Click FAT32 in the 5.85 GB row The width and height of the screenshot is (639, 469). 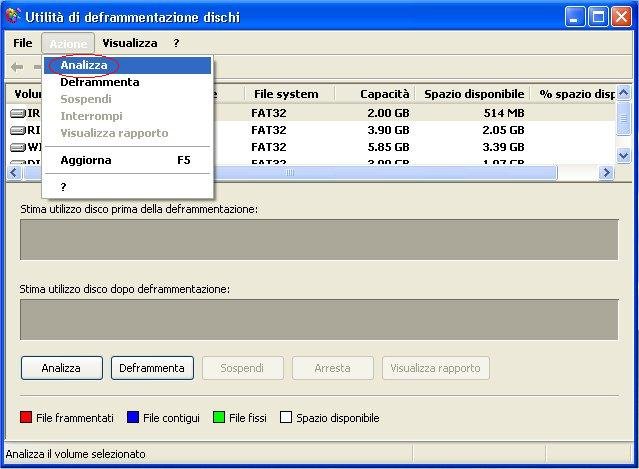coord(269,147)
